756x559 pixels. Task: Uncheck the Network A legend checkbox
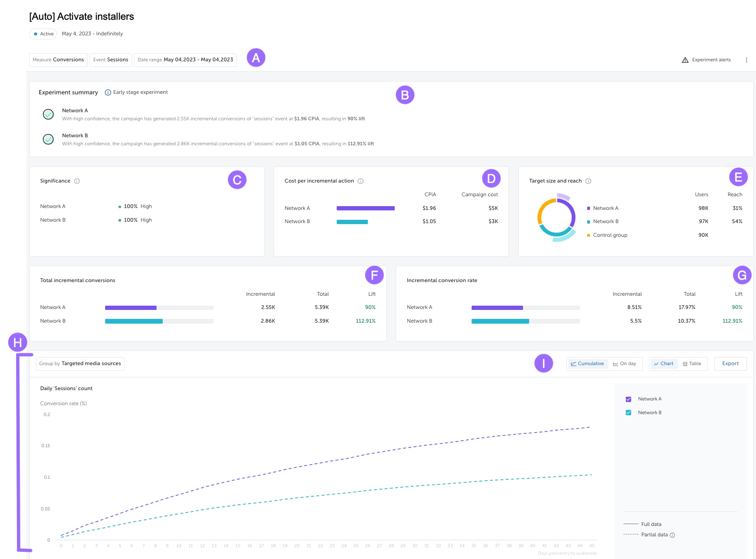point(628,399)
